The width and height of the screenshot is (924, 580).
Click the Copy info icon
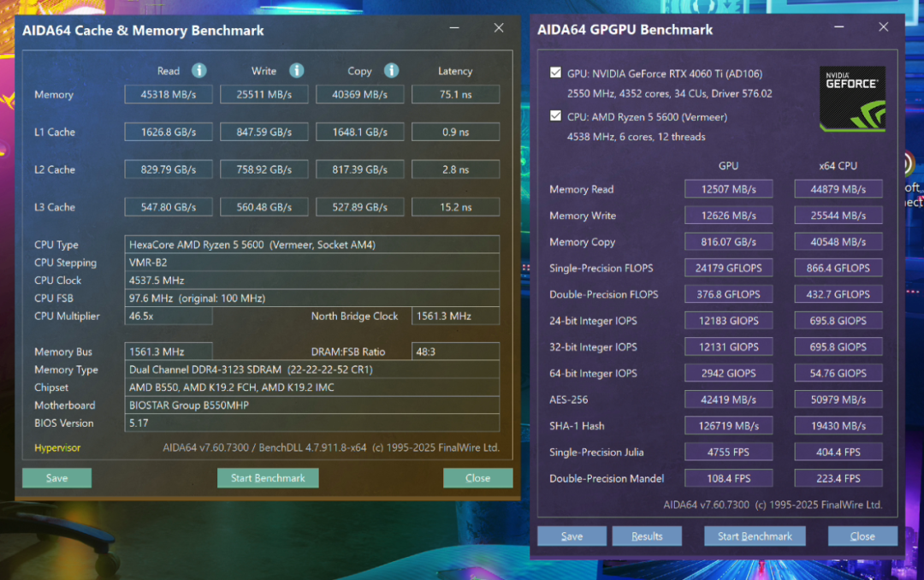coord(391,71)
